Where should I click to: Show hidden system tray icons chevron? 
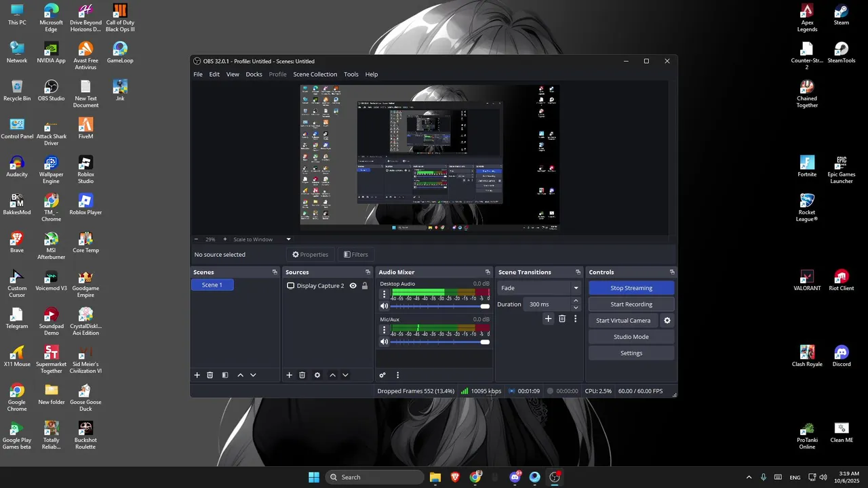(x=749, y=477)
